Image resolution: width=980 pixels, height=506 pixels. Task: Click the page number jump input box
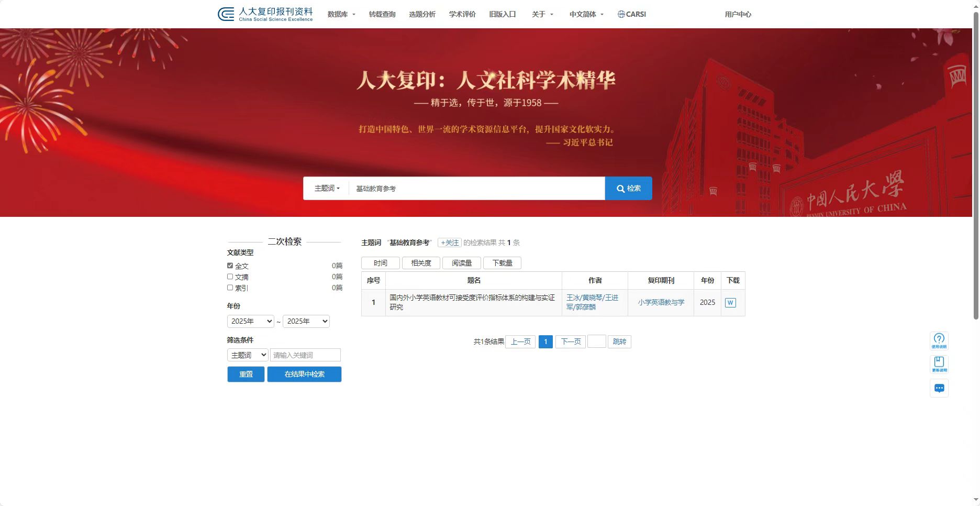597,342
